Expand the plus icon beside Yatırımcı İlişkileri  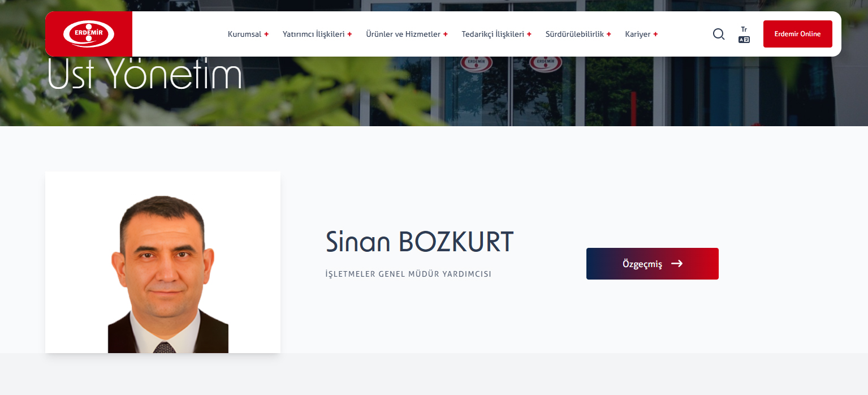point(349,34)
